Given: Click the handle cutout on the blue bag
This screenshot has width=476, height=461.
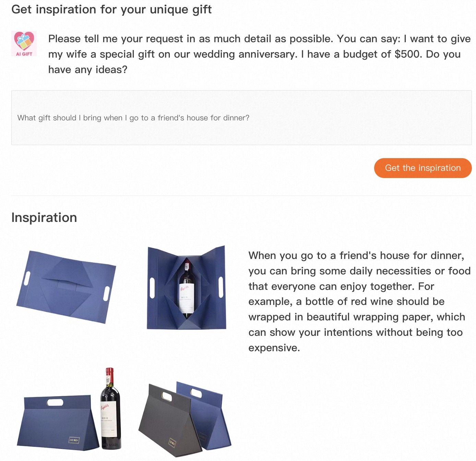Looking at the screenshot, I should (55, 402).
